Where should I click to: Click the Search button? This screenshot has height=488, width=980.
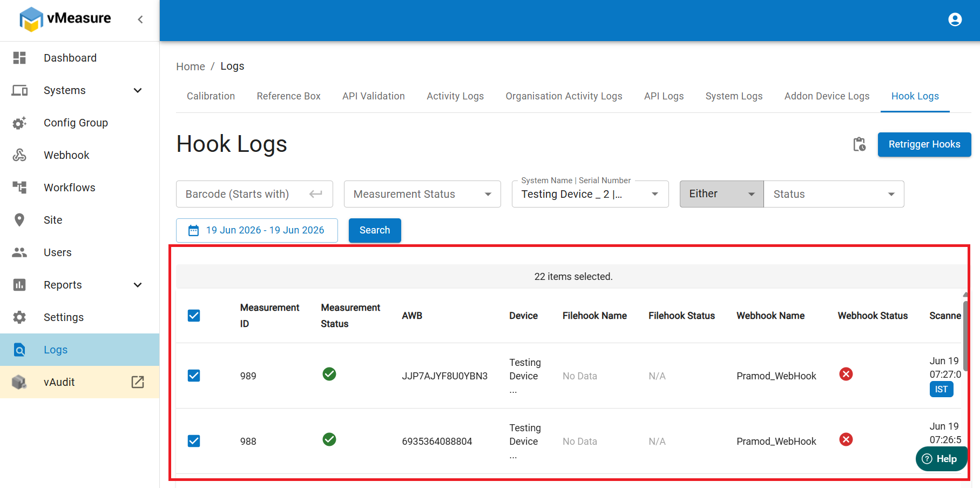(x=375, y=230)
